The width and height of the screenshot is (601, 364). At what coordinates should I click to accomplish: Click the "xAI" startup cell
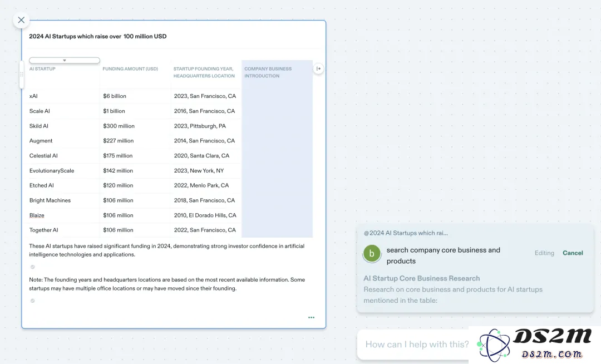[33, 96]
